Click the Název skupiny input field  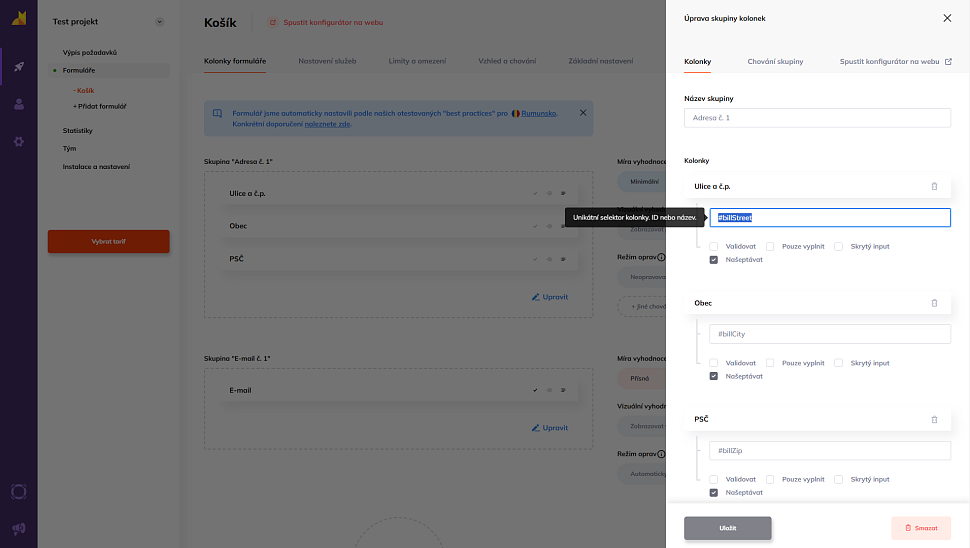(817, 118)
